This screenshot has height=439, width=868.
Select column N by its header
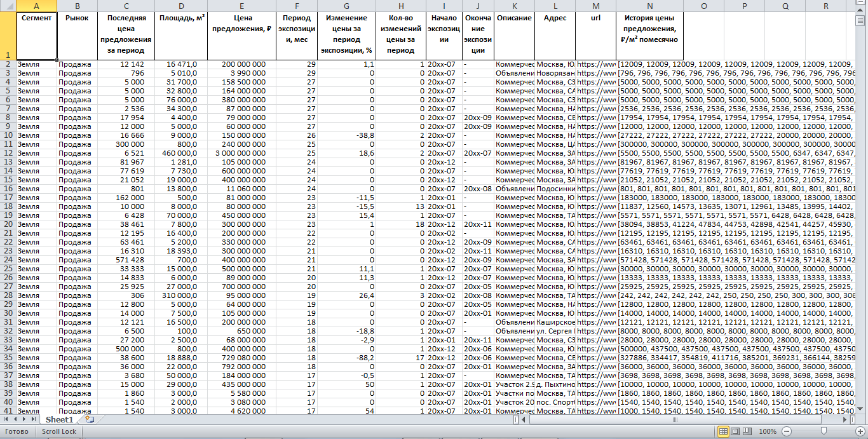pos(650,6)
